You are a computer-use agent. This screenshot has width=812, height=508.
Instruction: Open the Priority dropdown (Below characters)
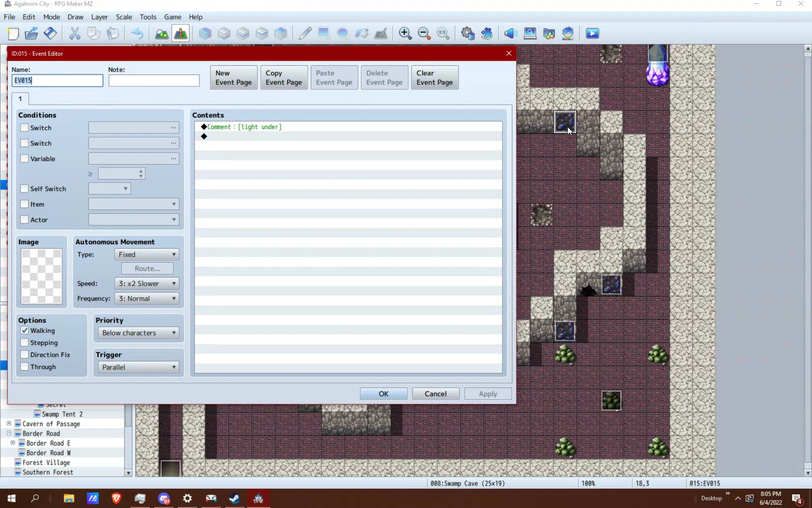click(138, 333)
